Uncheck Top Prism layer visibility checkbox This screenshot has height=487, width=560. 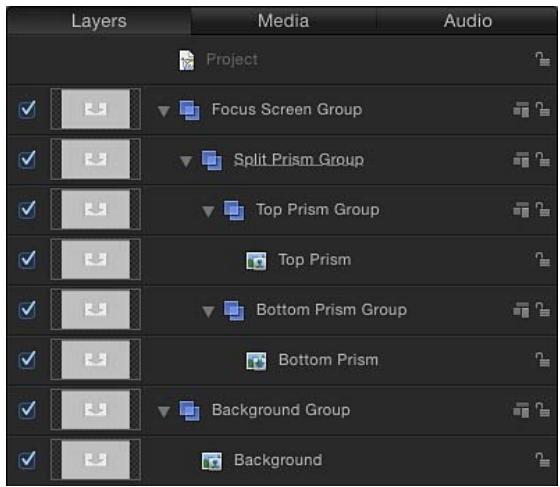click(27, 259)
